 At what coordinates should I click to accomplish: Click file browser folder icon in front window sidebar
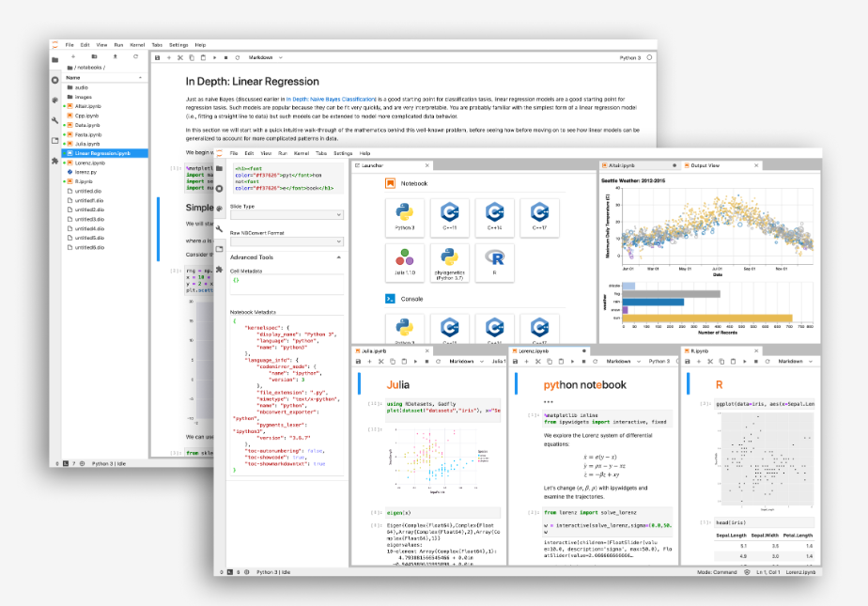click(219, 168)
